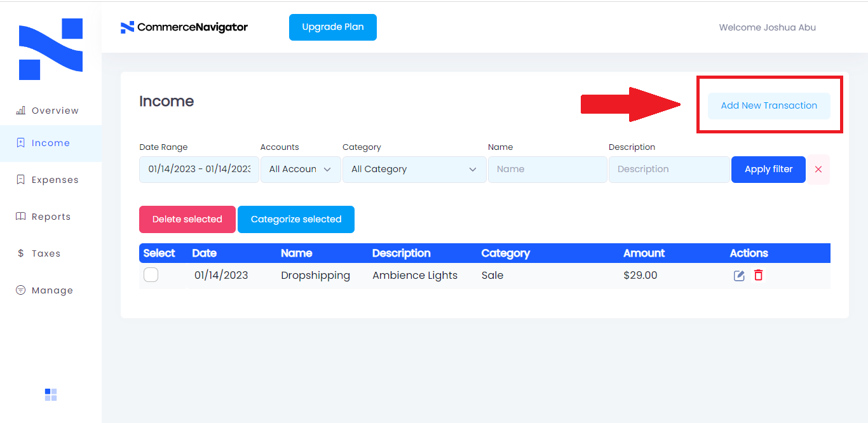Open the Overview bar chart icon
The image size is (868, 423).
[20, 111]
